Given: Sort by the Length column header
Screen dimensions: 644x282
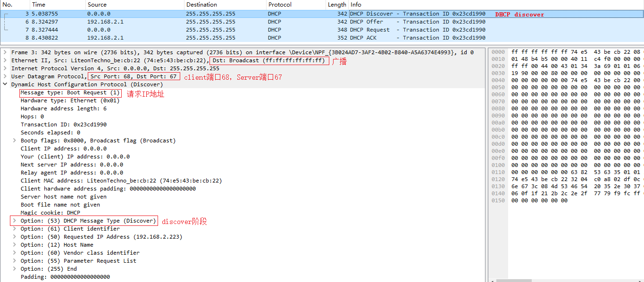Looking at the screenshot, I should coord(337,4).
